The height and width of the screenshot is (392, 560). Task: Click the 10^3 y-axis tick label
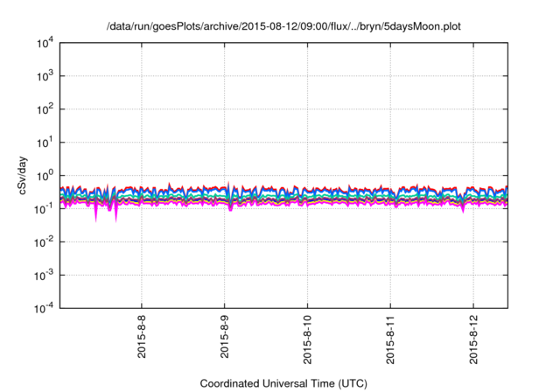pos(45,76)
